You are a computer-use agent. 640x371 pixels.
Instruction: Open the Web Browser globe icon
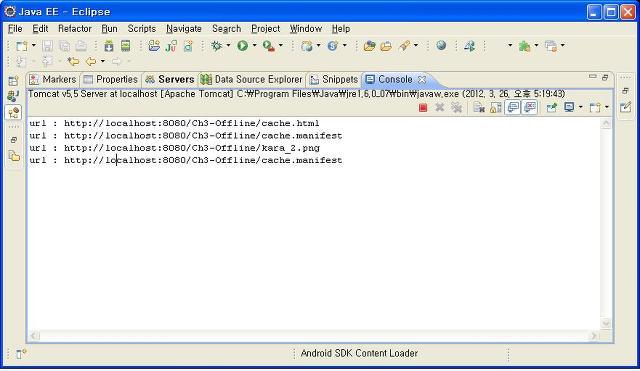[x=441, y=46]
